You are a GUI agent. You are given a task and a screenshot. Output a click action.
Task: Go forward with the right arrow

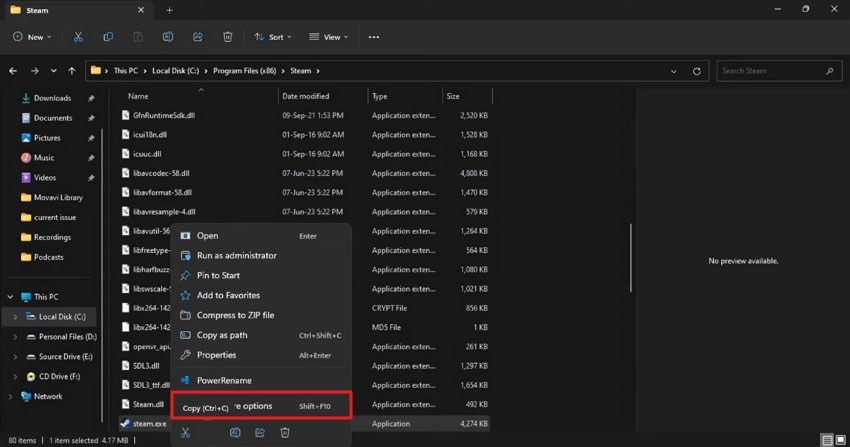coord(35,71)
